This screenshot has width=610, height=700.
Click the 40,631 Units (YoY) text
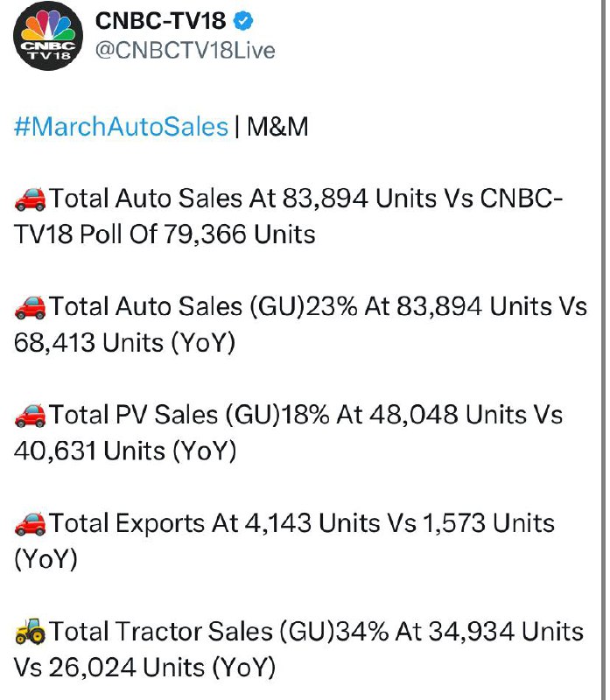pyautogui.click(x=125, y=451)
